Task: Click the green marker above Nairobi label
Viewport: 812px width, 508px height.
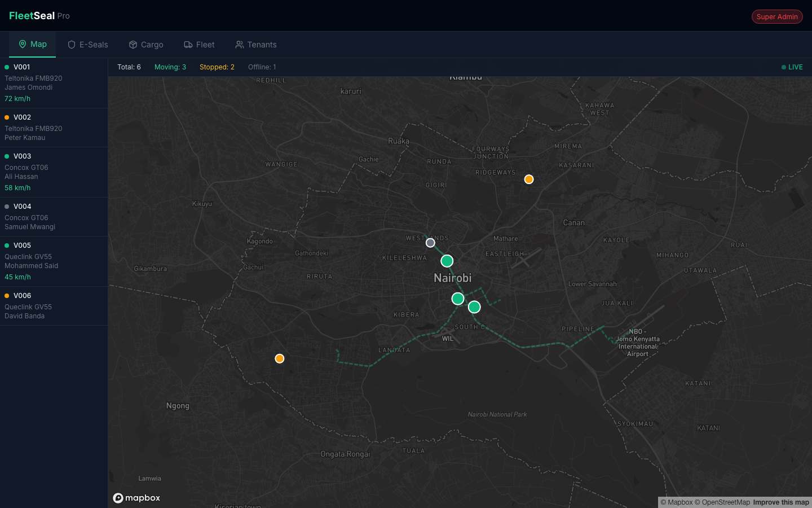Action: point(447,261)
